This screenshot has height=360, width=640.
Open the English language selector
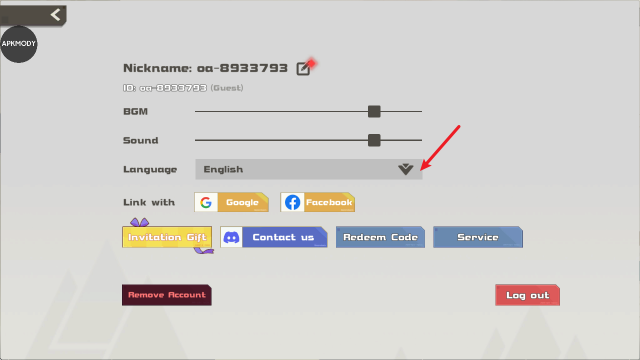click(x=309, y=169)
